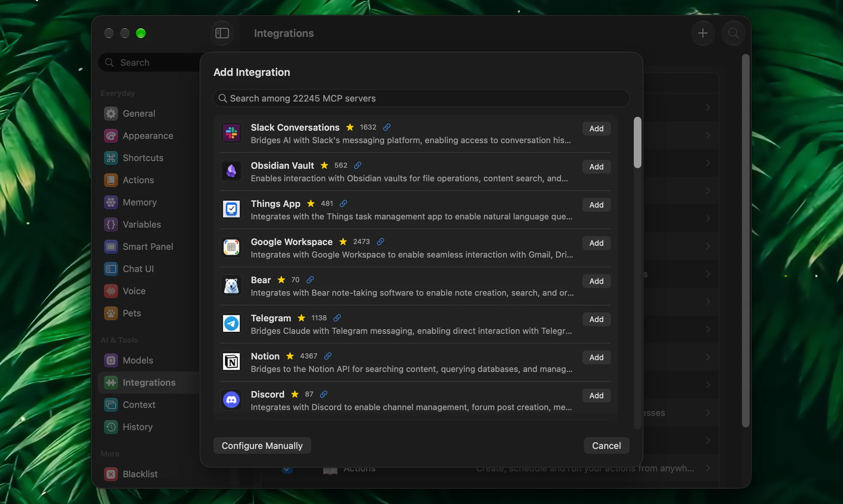Click the Telegram paper plane icon
The image size is (843, 504).
click(x=231, y=324)
